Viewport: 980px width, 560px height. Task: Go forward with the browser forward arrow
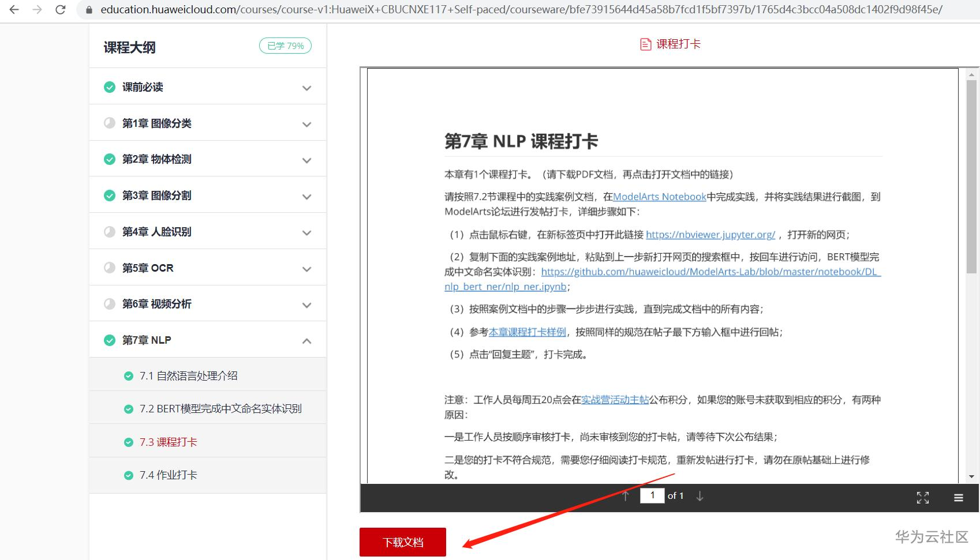(x=38, y=10)
